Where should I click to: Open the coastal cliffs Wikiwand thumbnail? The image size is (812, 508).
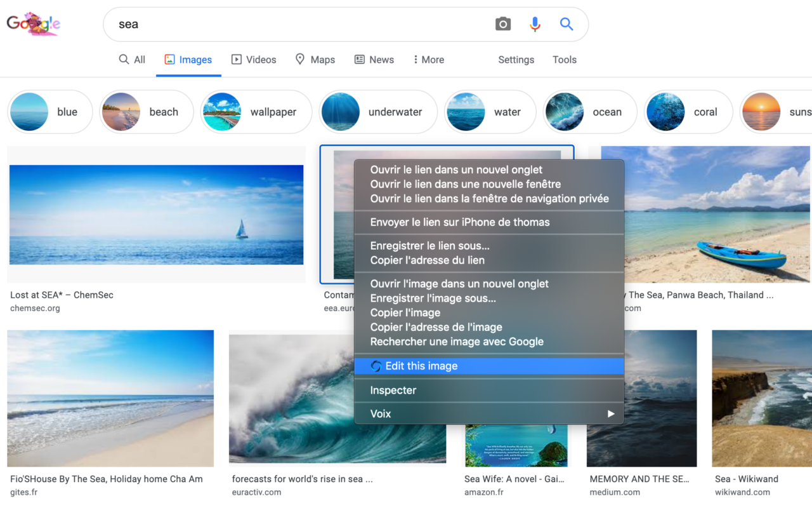point(762,398)
